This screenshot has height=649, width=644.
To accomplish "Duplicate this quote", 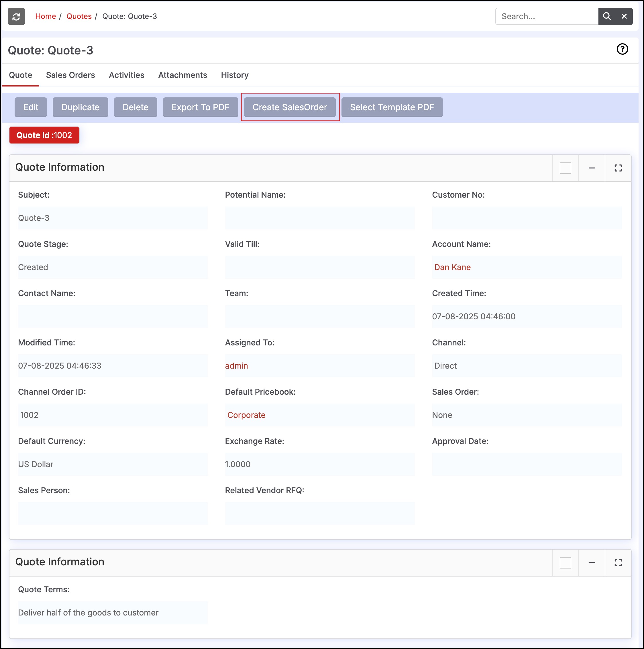I will click(80, 107).
